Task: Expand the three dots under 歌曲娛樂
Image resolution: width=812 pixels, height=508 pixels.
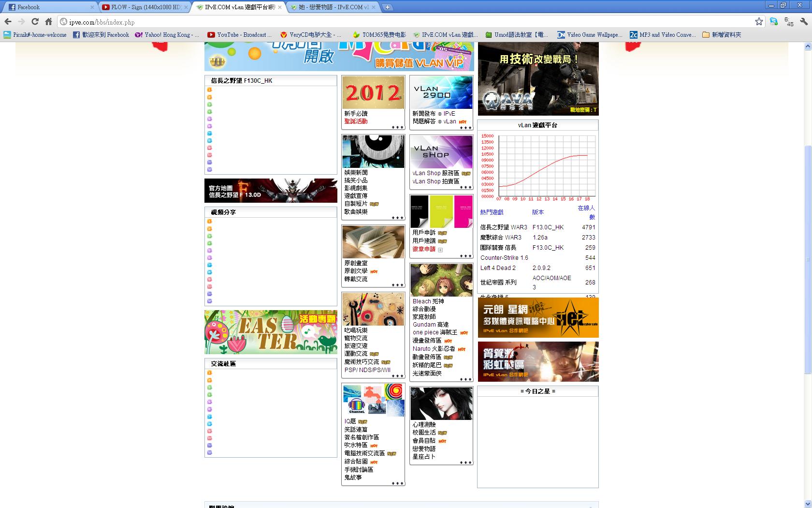Action: (x=397, y=218)
